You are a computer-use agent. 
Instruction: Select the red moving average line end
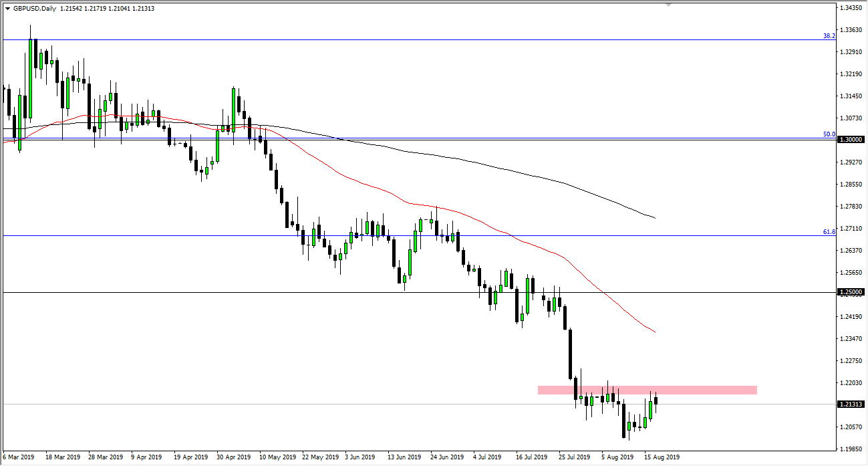pos(654,332)
